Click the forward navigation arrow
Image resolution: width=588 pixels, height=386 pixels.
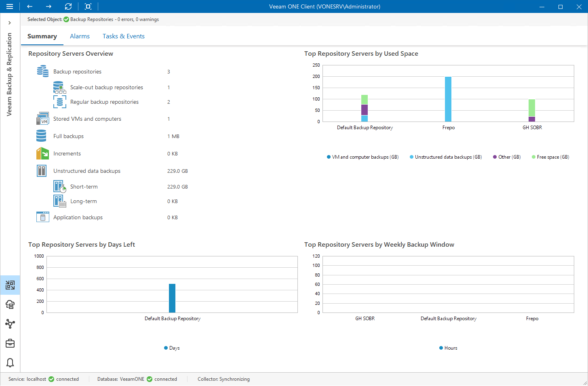coord(48,6)
